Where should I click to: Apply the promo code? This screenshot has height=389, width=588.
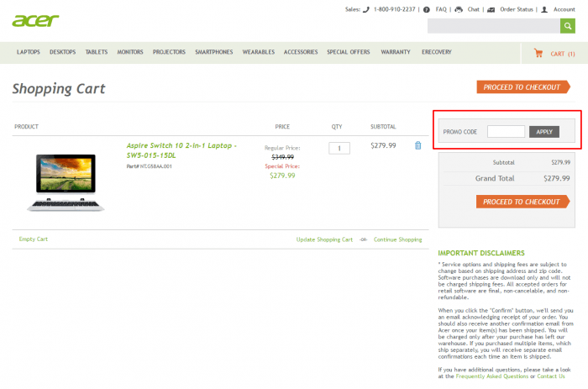pyautogui.click(x=544, y=132)
